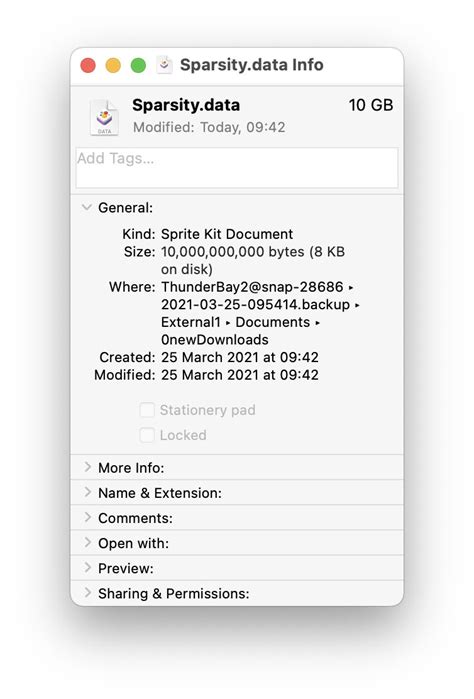Click External1 in the Where path
This screenshot has height=699, width=474.
click(191, 322)
